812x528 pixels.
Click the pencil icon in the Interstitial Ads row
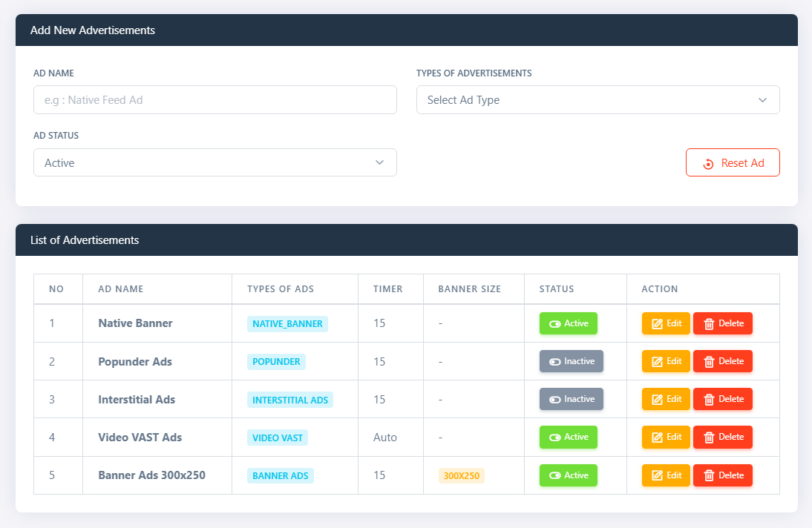coord(657,400)
